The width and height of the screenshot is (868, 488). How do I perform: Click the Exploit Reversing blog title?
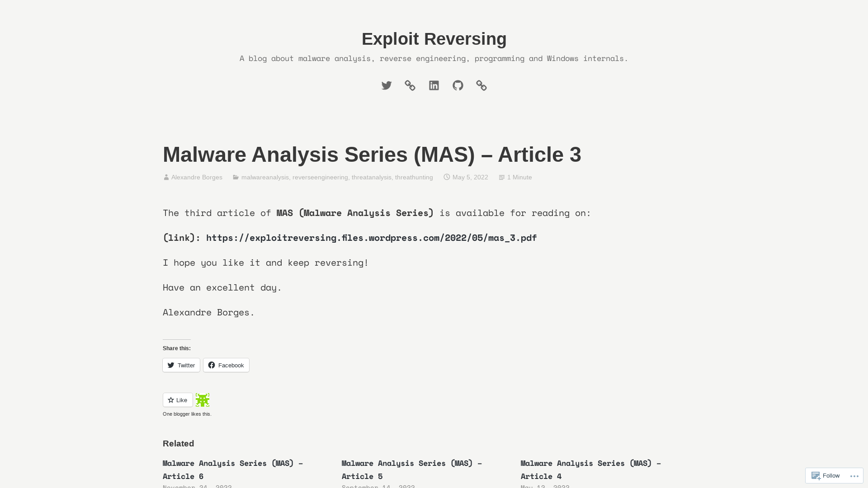pyautogui.click(x=434, y=39)
